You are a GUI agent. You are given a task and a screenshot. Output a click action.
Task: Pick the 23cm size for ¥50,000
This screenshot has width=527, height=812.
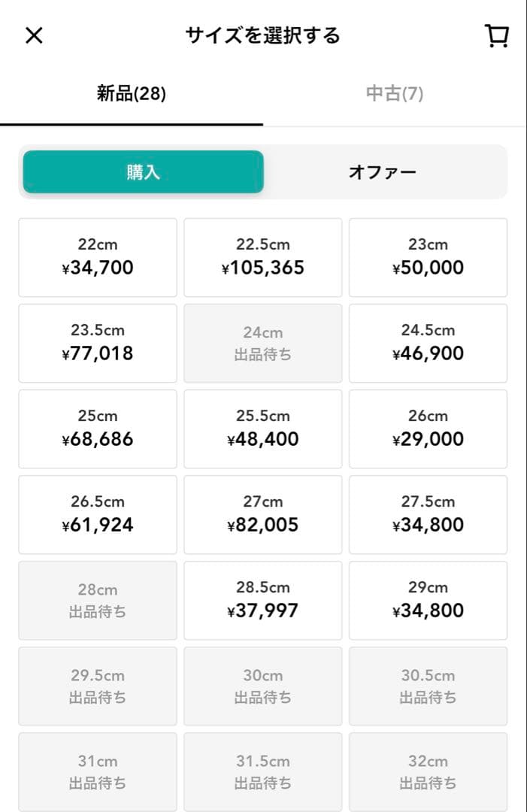(x=428, y=257)
